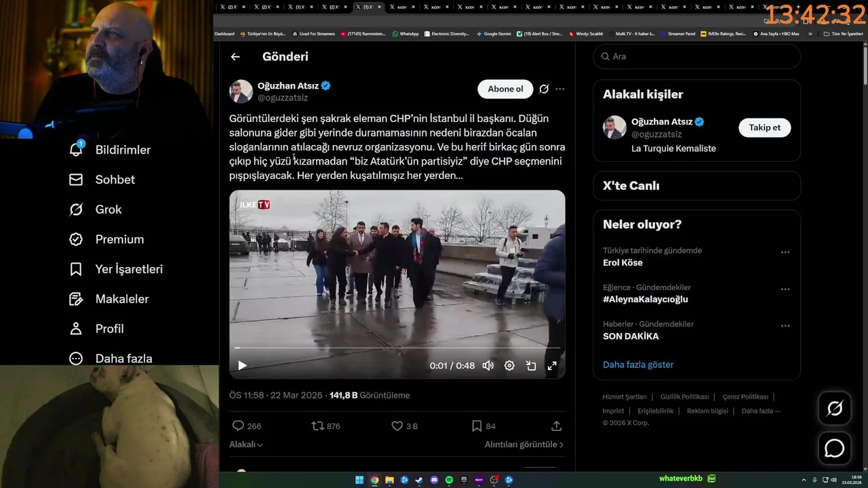Open the floating Grok button

[x=835, y=408]
